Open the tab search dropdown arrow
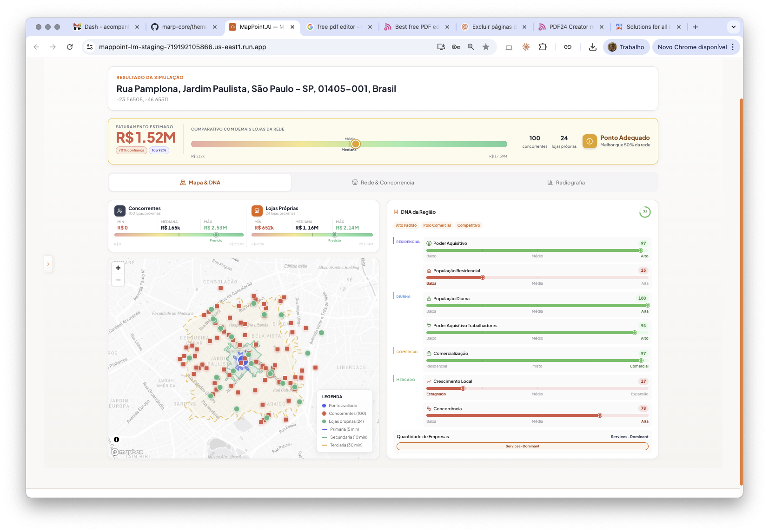This screenshot has height=532, width=769. (733, 27)
